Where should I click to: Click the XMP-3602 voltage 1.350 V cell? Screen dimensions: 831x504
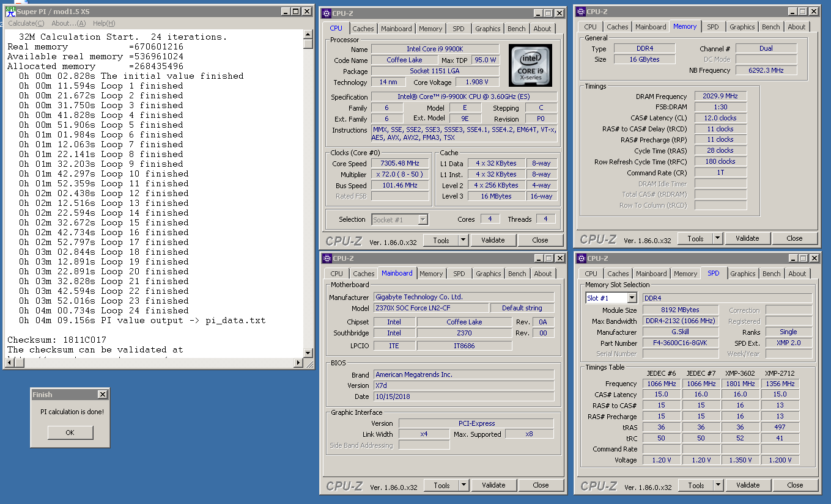pos(741,460)
